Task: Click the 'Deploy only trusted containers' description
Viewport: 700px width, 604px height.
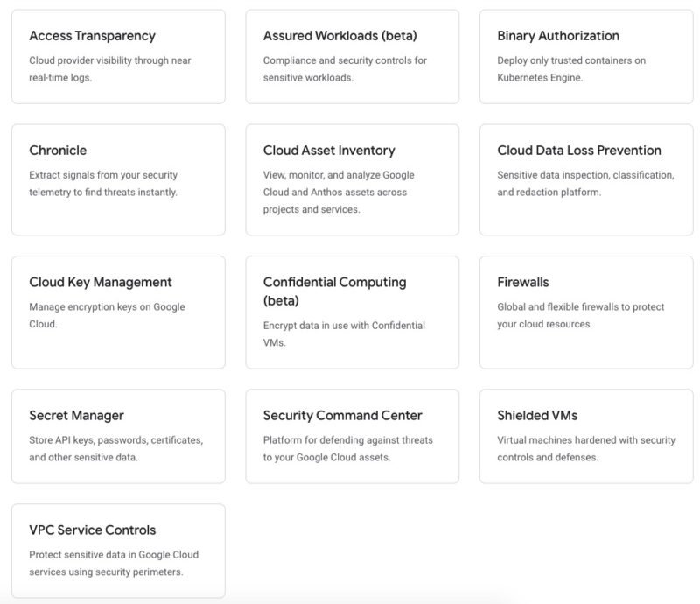Action: point(571,69)
